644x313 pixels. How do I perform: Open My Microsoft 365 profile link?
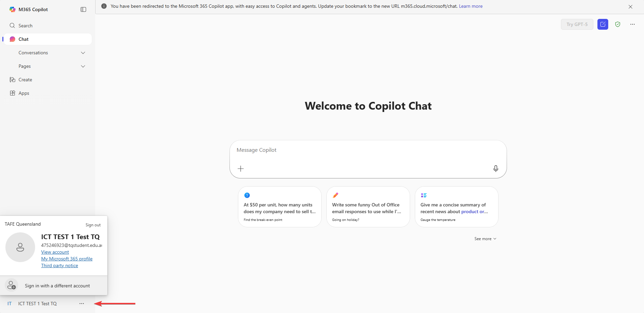tap(67, 259)
